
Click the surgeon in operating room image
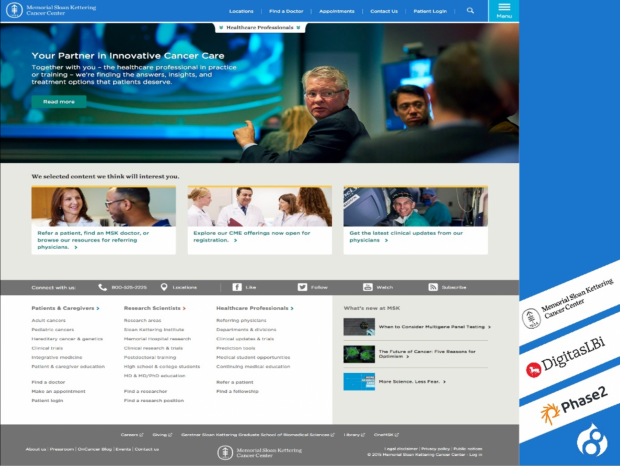point(416,207)
